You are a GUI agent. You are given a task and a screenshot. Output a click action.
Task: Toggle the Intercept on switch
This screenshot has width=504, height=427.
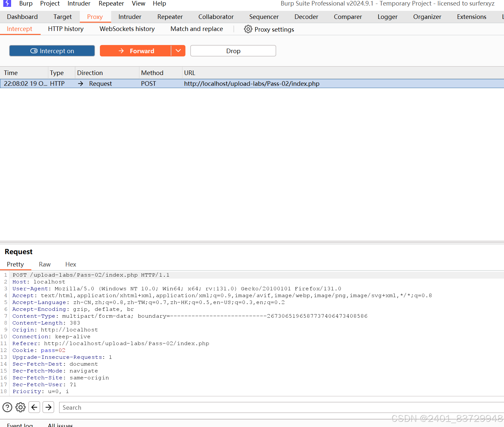pyautogui.click(x=52, y=51)
